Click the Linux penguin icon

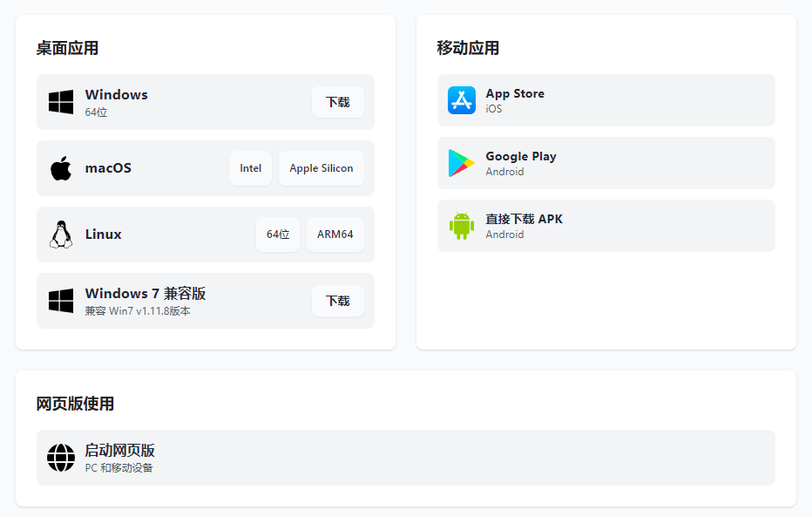61,235
